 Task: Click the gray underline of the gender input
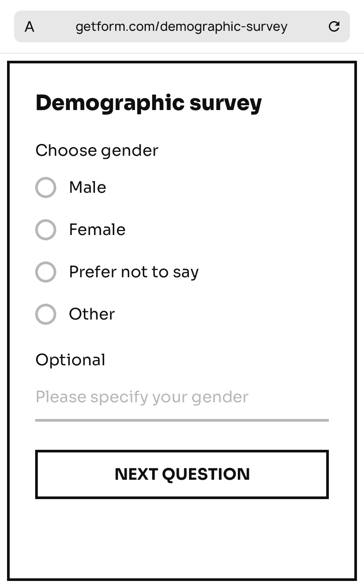(182, 420)
